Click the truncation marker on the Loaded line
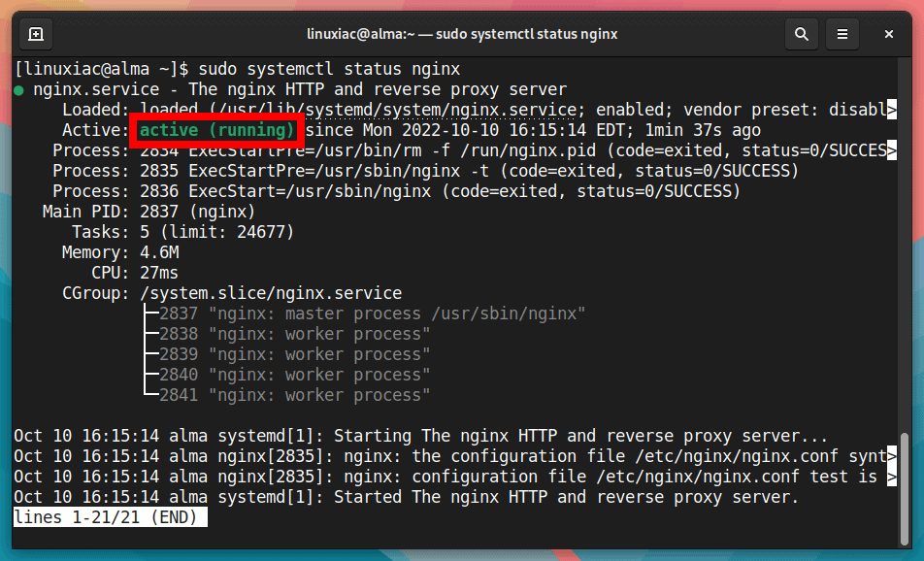The height and width of the screenshot is (561, 924). click(892, 111)
